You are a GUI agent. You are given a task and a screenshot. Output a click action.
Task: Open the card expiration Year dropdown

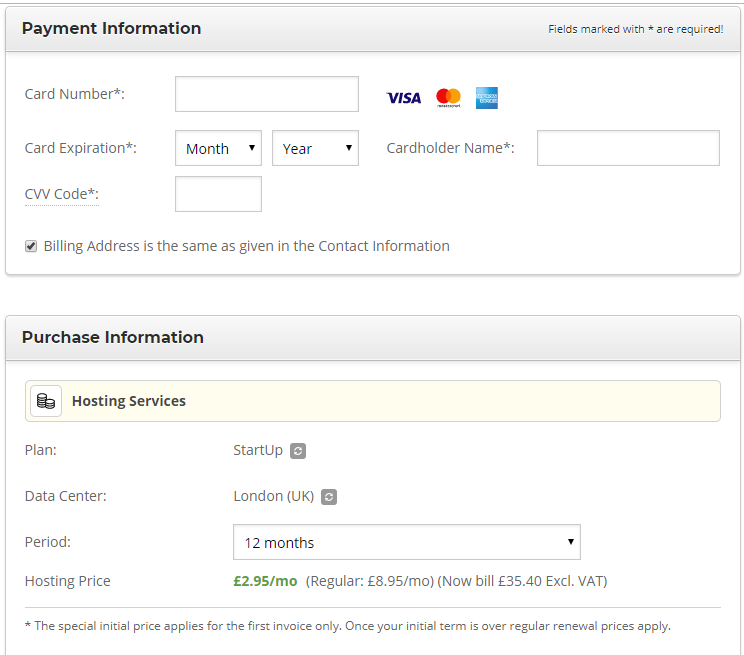(x=315, y=148)
